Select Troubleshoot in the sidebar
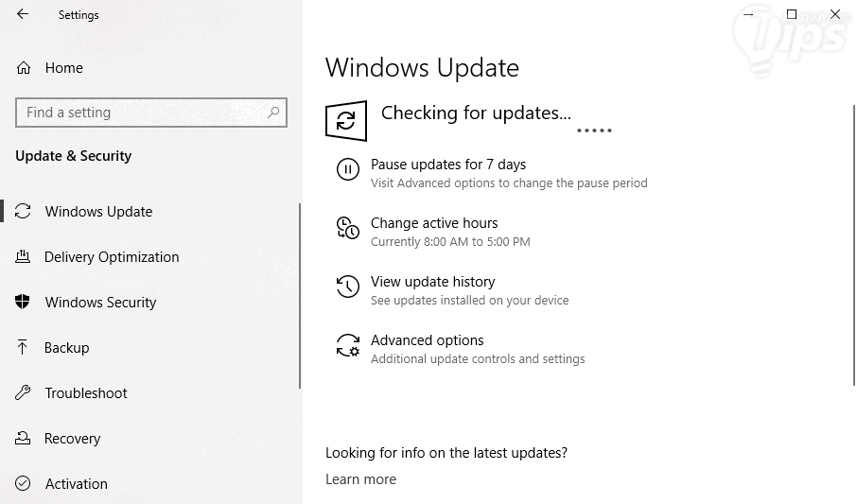Viewport: 857px width, 504px height. click(x=86, y=393)
